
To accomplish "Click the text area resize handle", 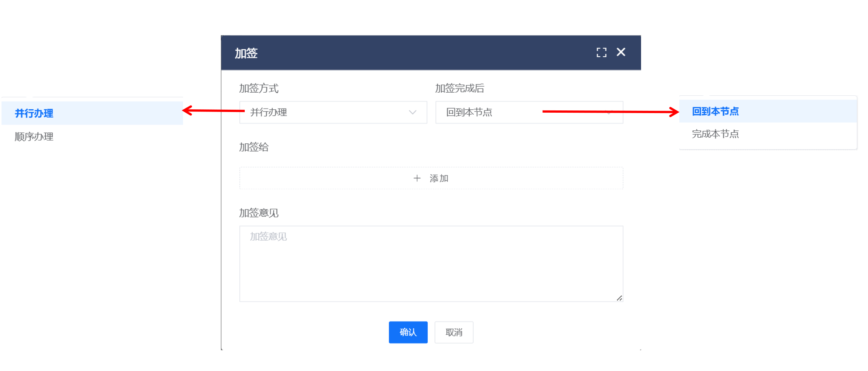I will [619, 298].
